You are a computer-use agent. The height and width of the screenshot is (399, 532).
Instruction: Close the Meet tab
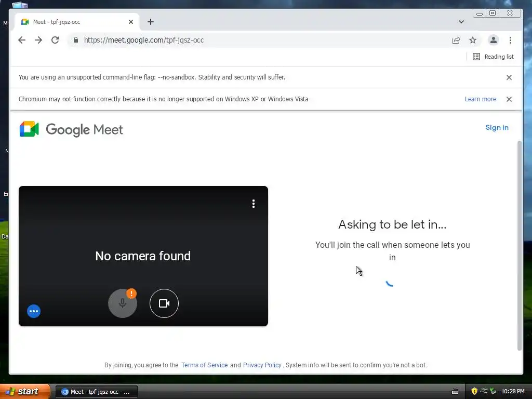click(x=131, y=22)
